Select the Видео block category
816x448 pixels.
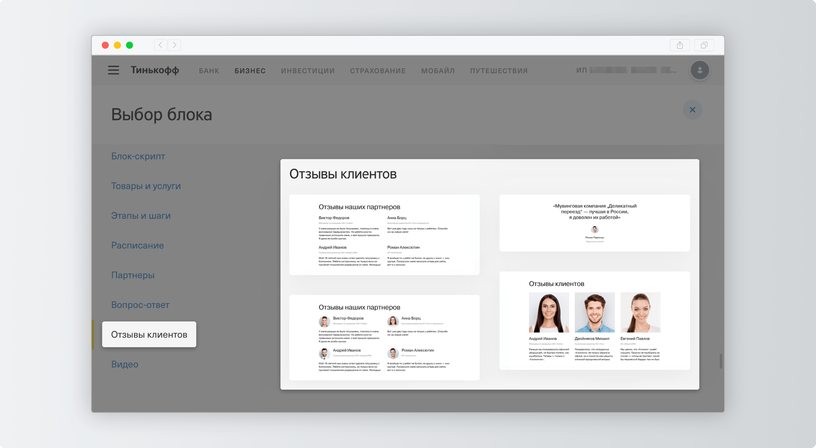tap(124, 364)
